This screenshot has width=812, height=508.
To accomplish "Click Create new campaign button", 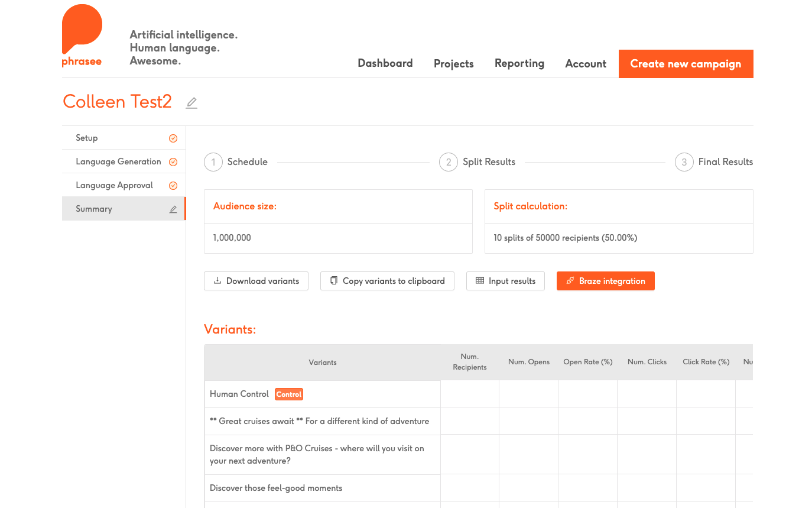I will [x=686, y=64].
